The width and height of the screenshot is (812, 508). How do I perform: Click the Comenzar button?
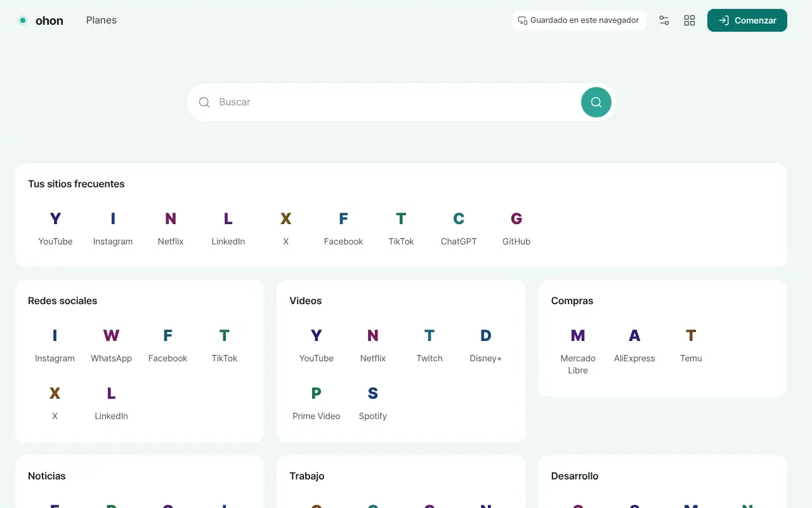pyautogui.click(x=747, y=20)
